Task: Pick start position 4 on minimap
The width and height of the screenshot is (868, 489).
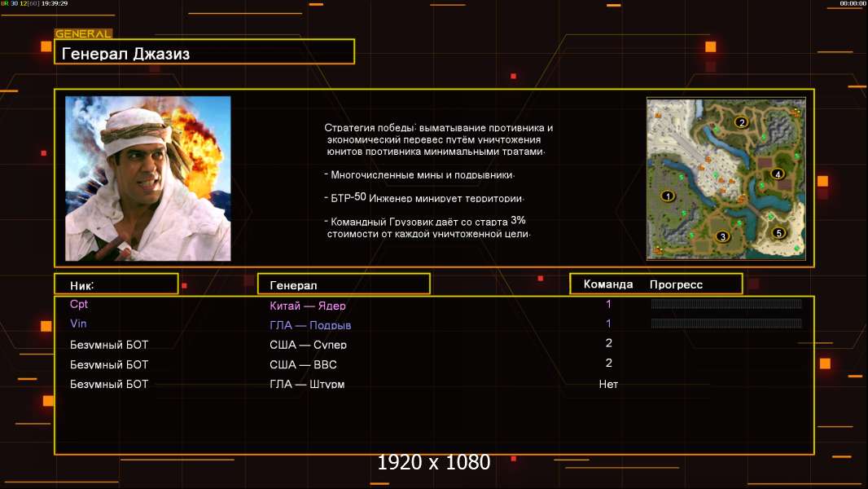Action: click(778, 174)
